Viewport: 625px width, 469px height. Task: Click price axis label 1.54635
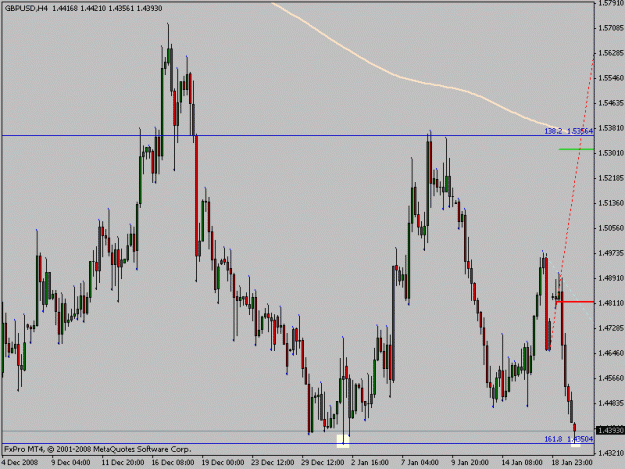point(611,103)
